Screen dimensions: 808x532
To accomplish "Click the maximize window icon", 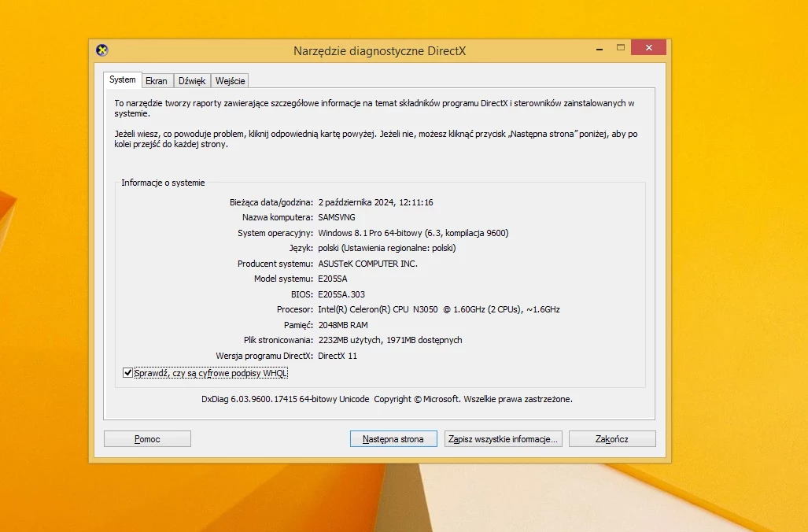I will tap(621, 47).
